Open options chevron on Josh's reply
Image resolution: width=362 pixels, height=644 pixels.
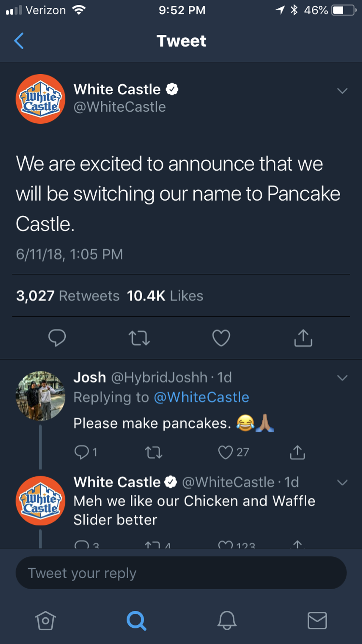tap(342, 378)
